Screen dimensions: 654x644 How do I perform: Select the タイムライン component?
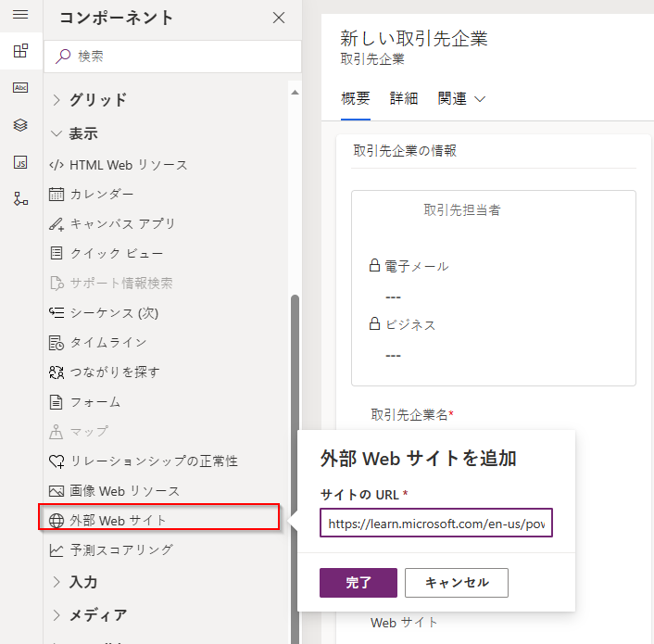[x=108, y=343]
